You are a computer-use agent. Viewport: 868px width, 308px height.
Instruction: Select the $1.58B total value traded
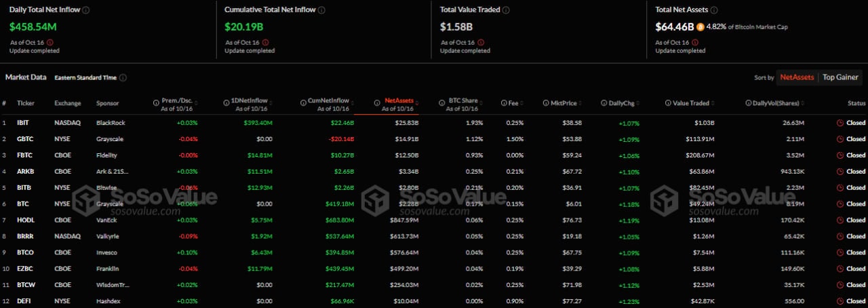[458, 26]
